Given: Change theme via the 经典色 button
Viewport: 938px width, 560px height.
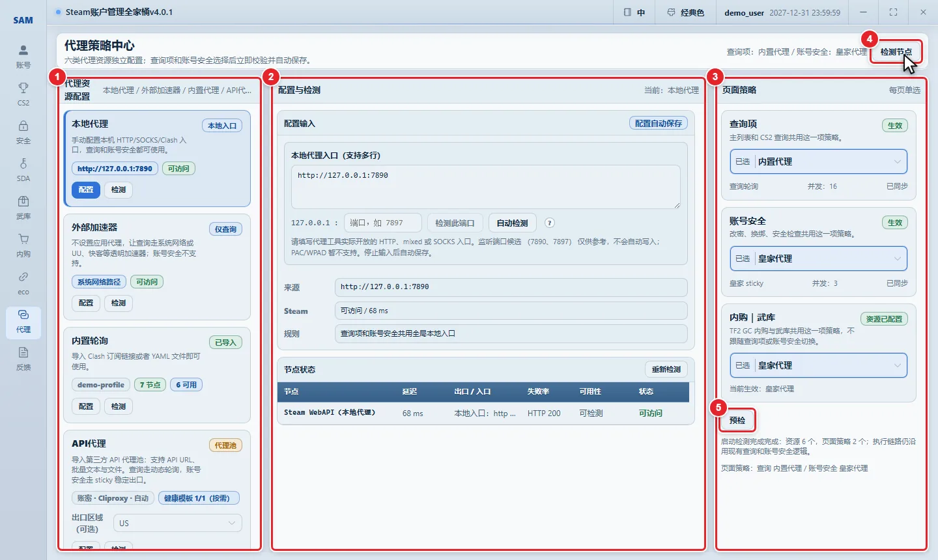Looking at the screenshot, I should [686, 12].
